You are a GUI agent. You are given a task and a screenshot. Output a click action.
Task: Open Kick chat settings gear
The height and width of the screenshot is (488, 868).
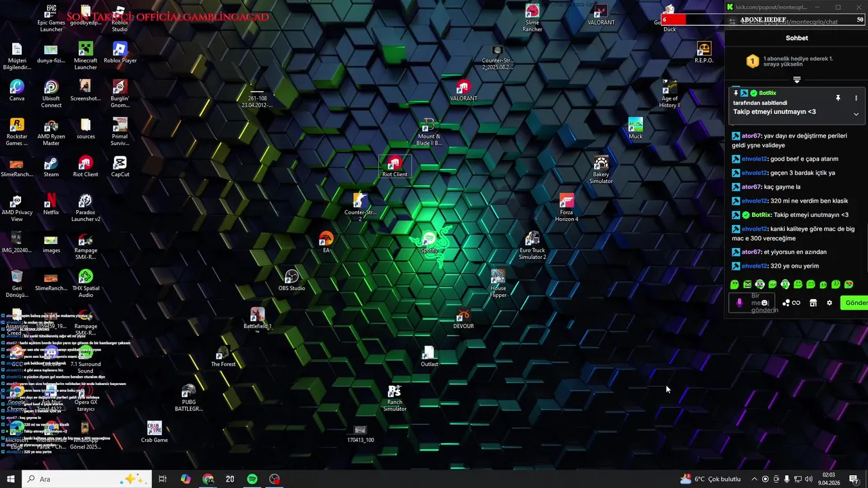829,303
